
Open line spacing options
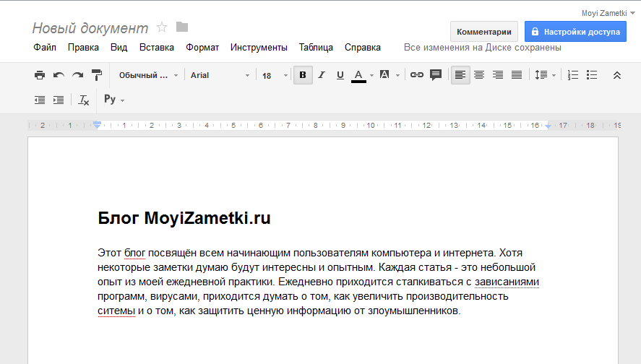tap(541, 75)
